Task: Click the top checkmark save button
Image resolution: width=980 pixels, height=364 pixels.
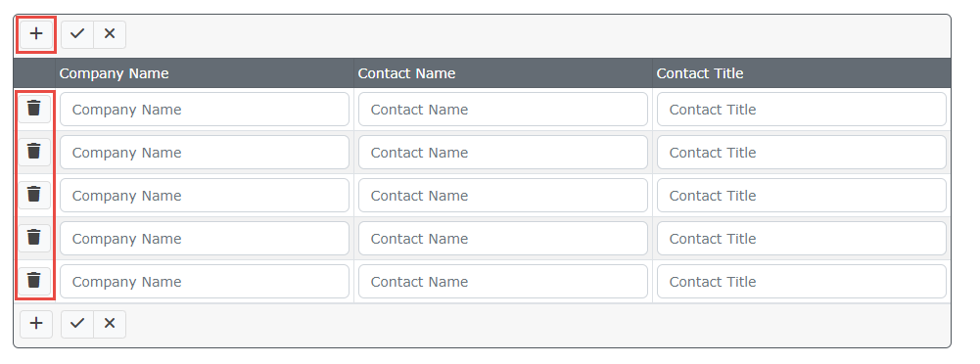Action: tap(77, 34)
